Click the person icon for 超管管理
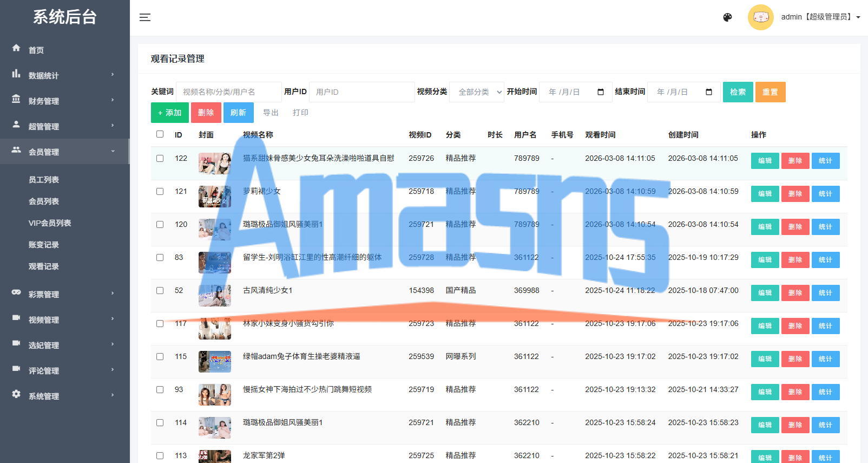The image size is (868, 463). 16,125
